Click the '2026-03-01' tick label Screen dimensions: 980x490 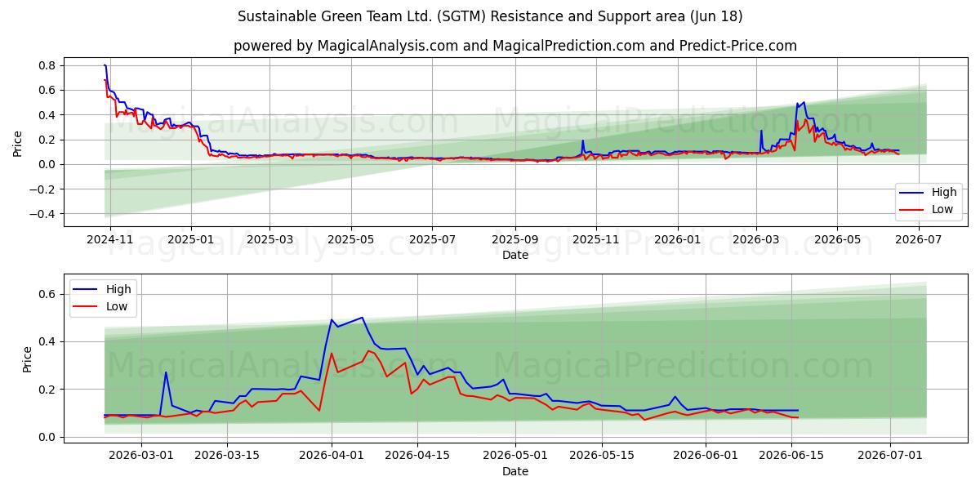tap(141, 456)
